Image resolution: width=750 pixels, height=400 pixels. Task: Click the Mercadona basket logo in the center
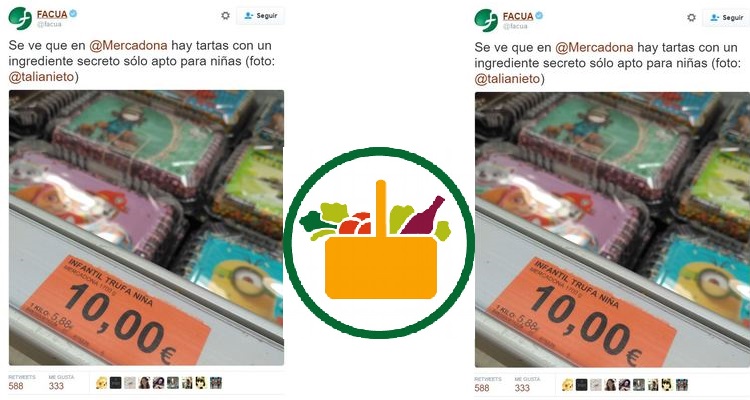point(379,243)
